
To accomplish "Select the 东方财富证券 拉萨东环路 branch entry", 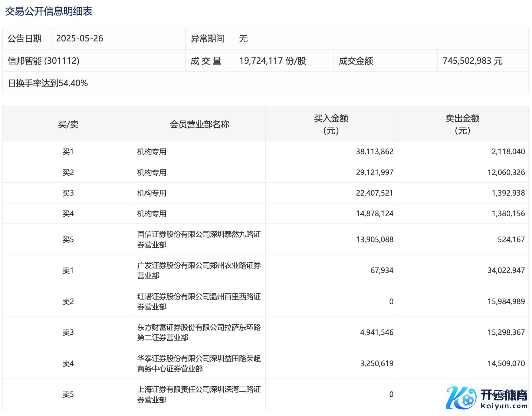I will (199, 333).
